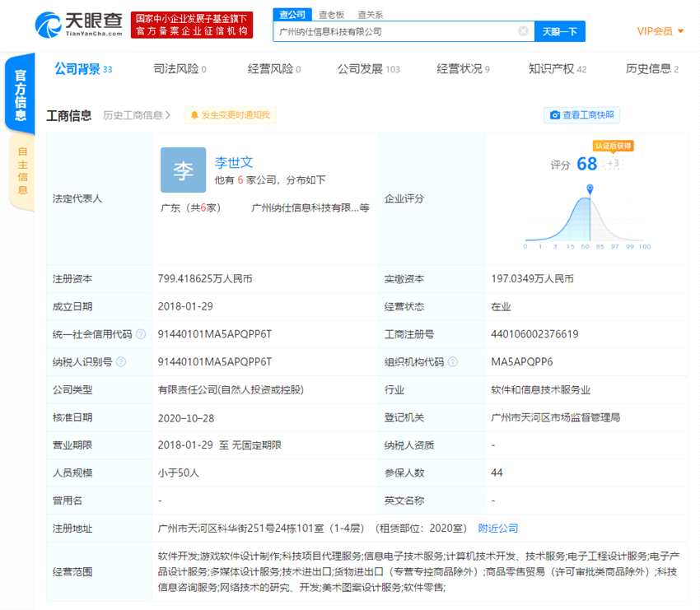Select 自主信息 side tab
The width and height of the screenshot is (700, 610).
tap(22, 171)
